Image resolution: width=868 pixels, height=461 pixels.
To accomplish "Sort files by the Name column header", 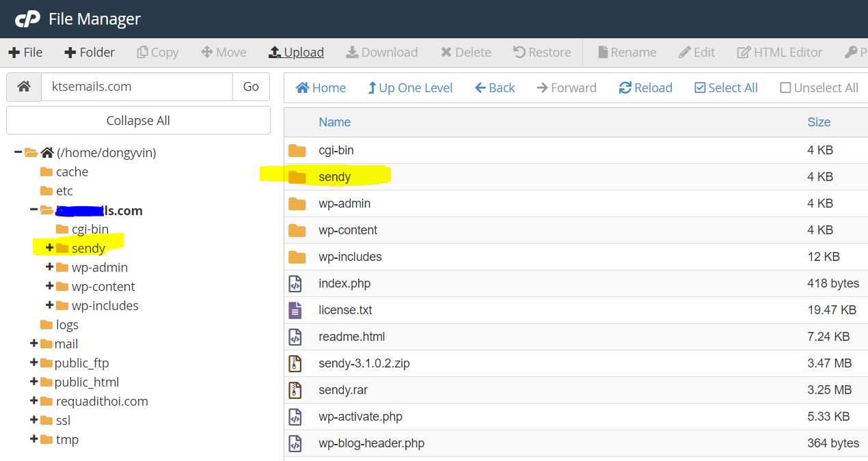I will coord(334,122).
